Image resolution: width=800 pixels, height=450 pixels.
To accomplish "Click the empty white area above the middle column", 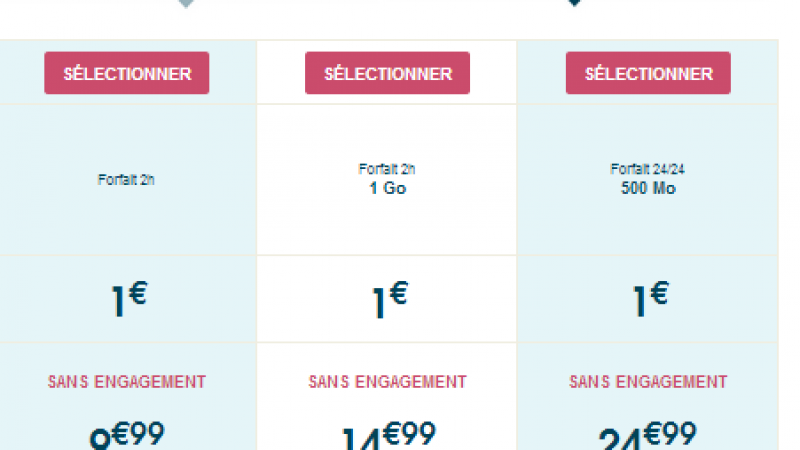I will tap(387, 20).
